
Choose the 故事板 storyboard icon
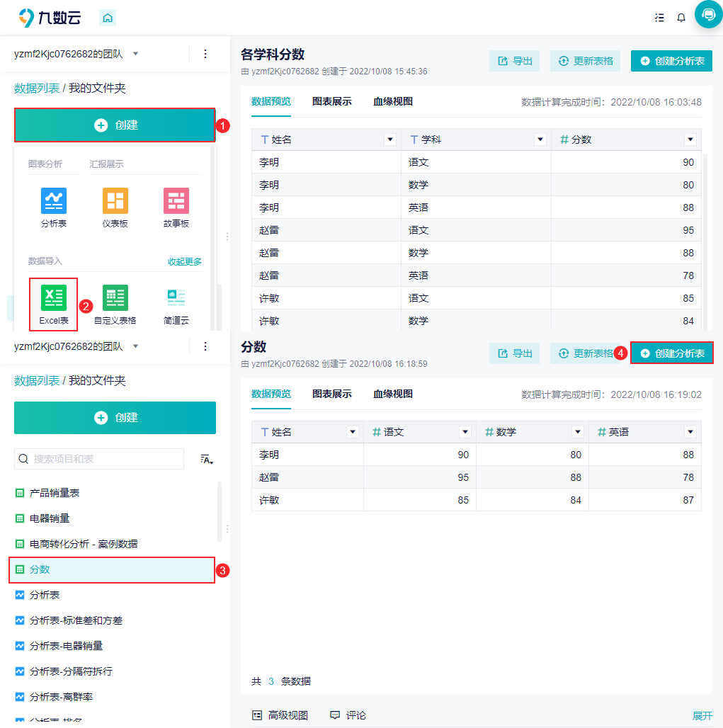pyautogui.click(x=176, y=201)
